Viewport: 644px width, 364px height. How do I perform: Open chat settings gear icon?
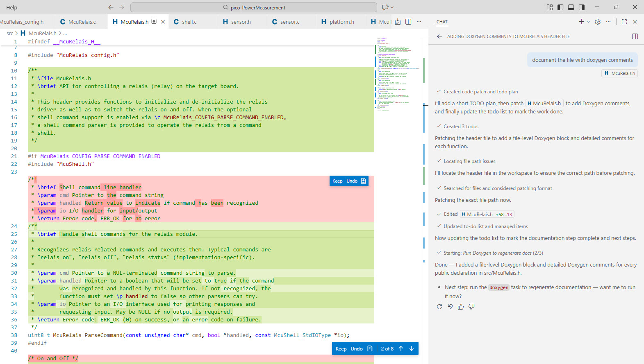pyautogui.click(x=598, y=22)
